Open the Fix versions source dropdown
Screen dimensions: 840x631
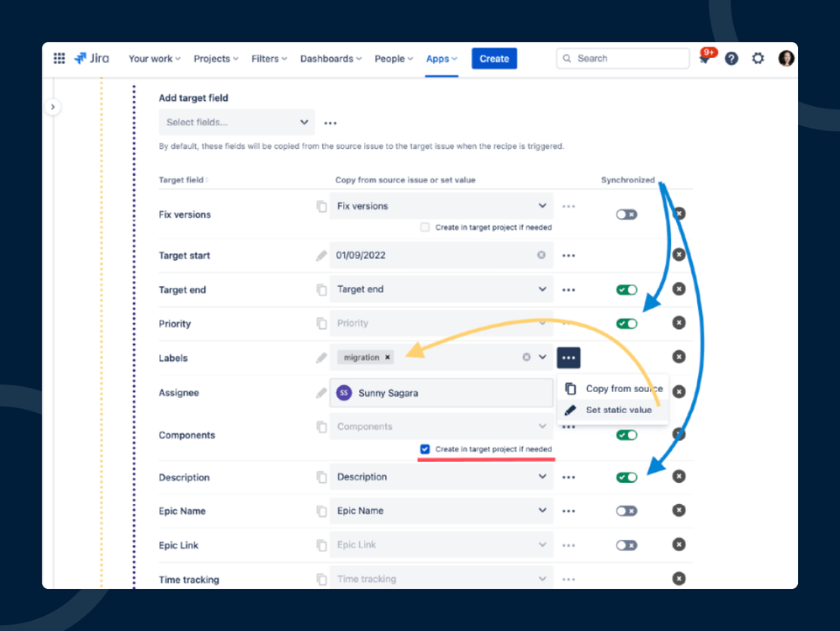click(441, 206)
